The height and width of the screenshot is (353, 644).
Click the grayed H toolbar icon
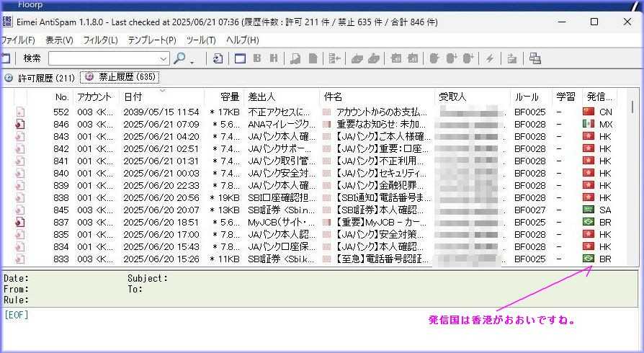pyautogui.click(x=274, y=58)
